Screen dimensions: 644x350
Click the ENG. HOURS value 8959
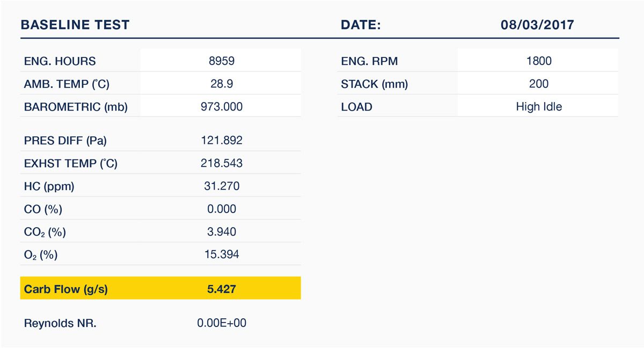click(x=221, y=61)
